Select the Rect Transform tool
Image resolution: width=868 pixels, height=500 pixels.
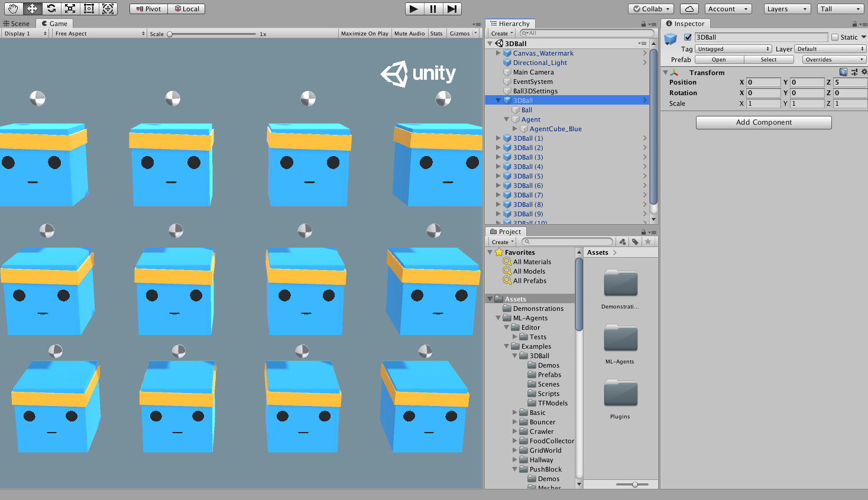(x=89, y=8)
